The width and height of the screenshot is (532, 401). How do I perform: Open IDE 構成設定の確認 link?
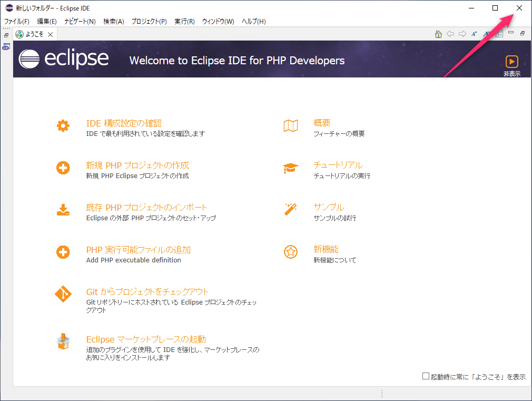click(124, 123)
